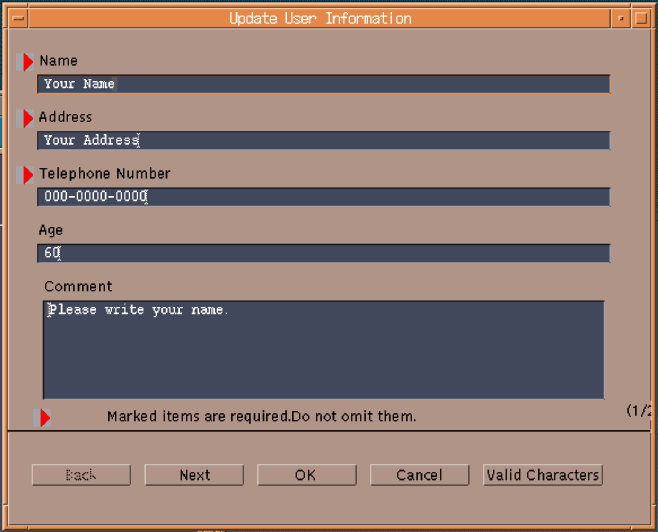Click the 'Marked items are required' note
Viewport: 658px width, 532px height.
(261, 417)
